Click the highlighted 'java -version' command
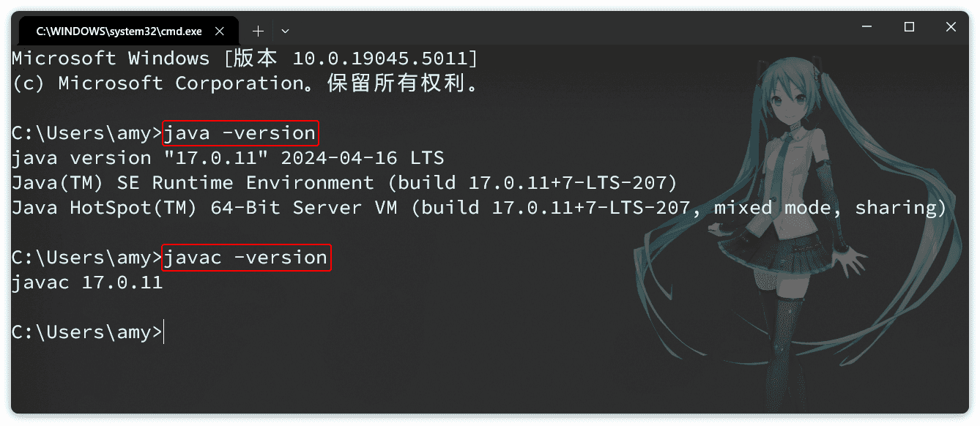The height and width of the screenshot is (426, 980). [x=240, y=133]
